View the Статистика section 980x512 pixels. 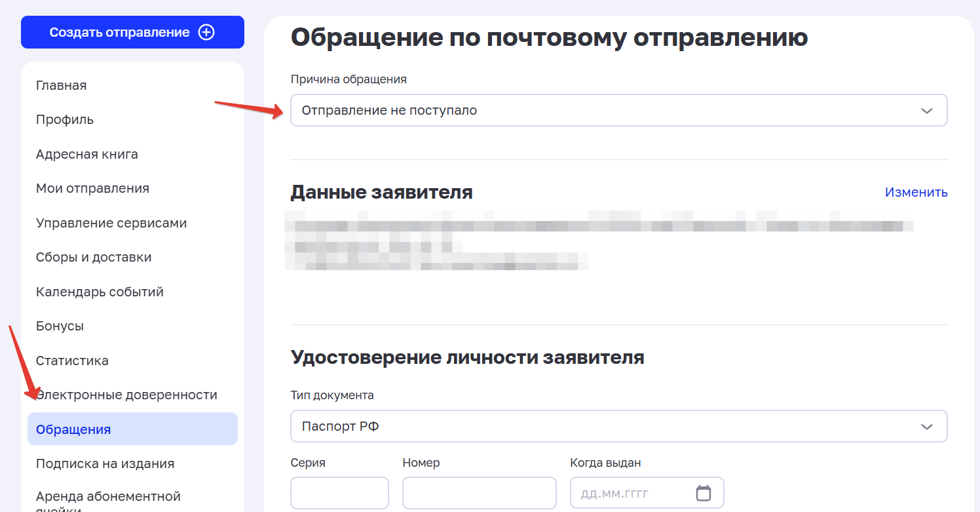73,360
